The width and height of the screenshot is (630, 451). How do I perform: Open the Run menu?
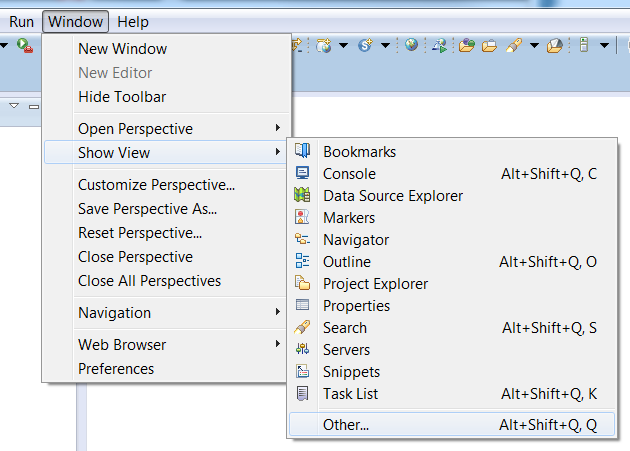click(22, 21)
